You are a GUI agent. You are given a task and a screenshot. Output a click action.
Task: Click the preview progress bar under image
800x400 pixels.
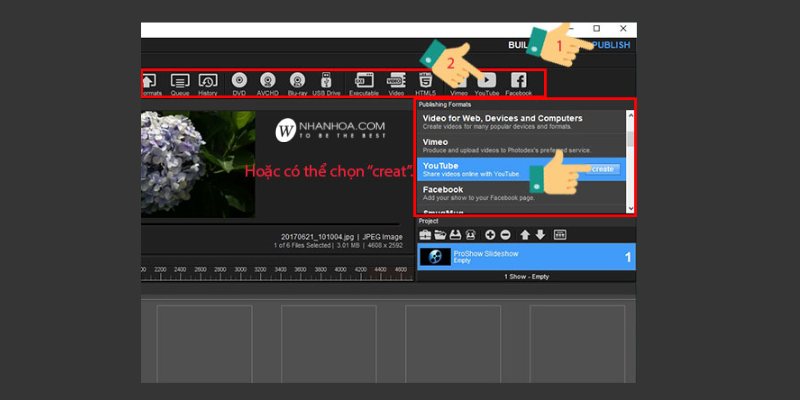(270, 223)
